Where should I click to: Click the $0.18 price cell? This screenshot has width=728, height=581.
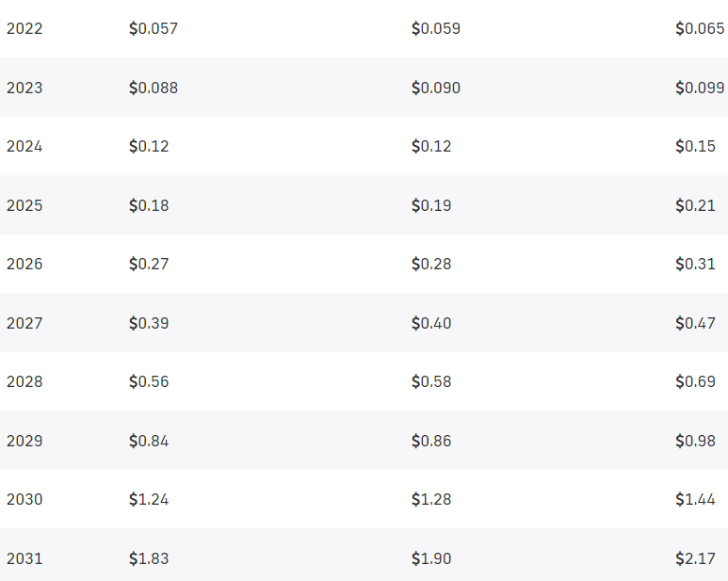click(x=149, y=205)
